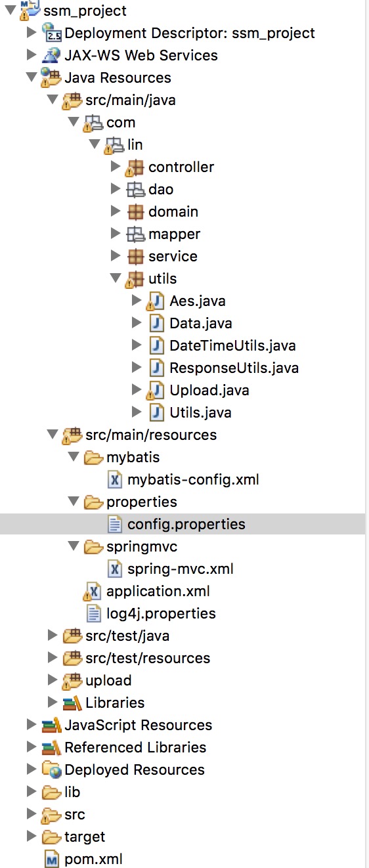Click the mybatis-config.xml file icon
The image size is (369, 868).
[115, 479]
